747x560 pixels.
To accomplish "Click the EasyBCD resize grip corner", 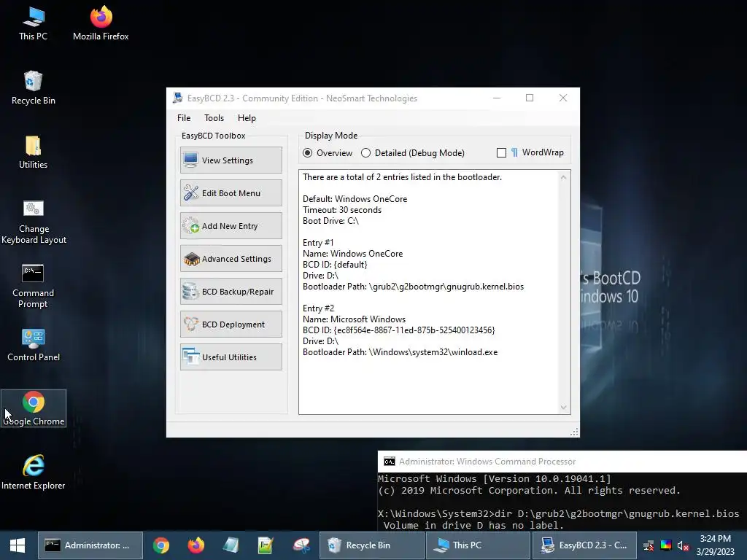I will click(575, 432).
